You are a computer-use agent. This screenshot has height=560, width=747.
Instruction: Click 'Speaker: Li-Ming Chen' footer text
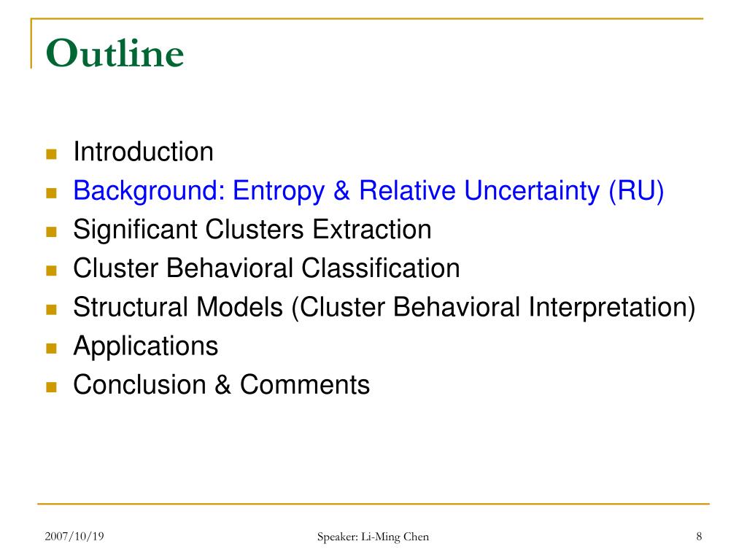click(x=373, y=537)
